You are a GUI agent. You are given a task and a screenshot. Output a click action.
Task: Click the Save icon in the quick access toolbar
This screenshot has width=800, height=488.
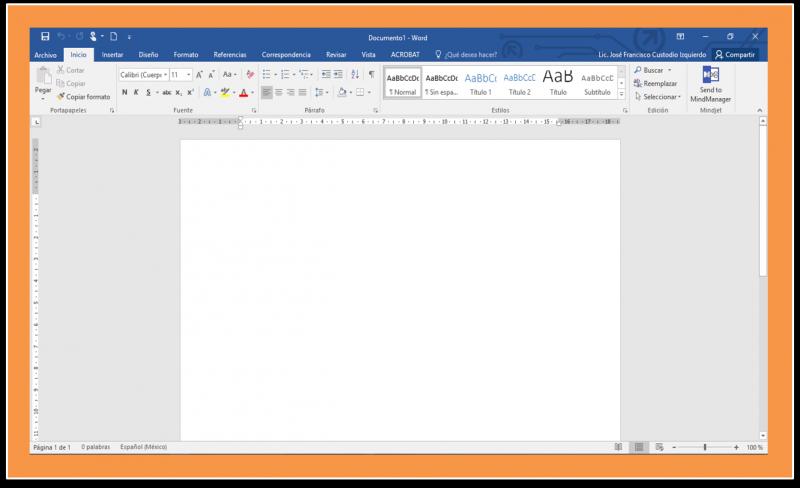(x=45, y=36)
